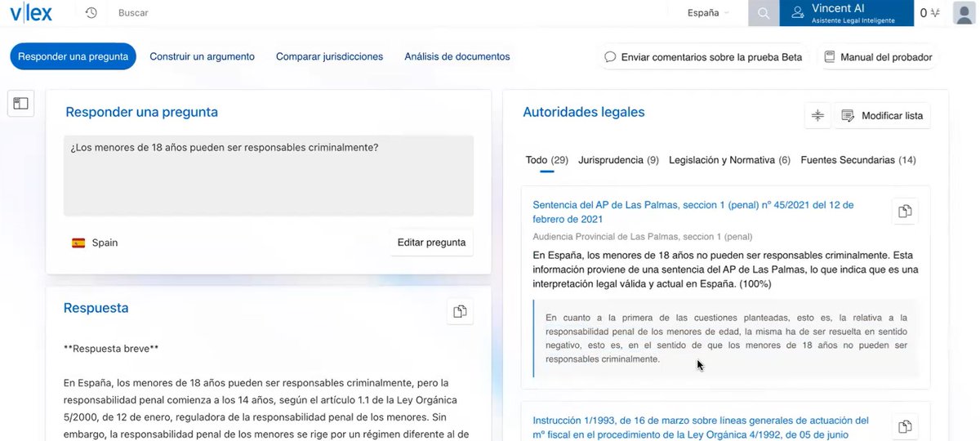Open the user profile avatar
This screenshot has width=980, height=441.
coord(964,13)
